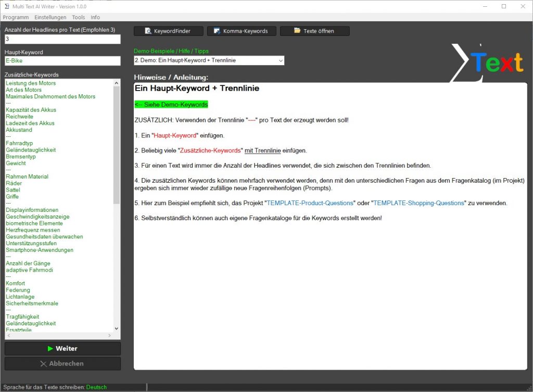
Task: Click the Komma-Keywords button icon
Action: (217, 31)
